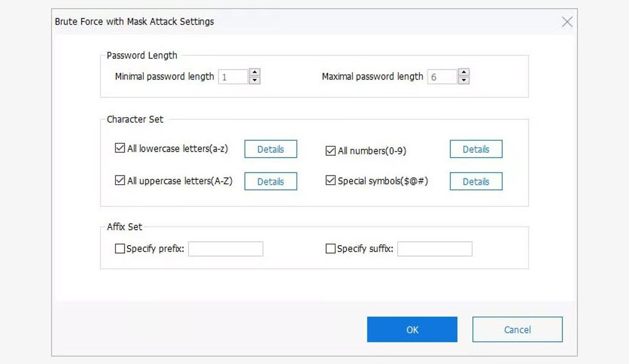
Task: Uncheck all numbers(0-9) option
Action: tap(330, 150)
